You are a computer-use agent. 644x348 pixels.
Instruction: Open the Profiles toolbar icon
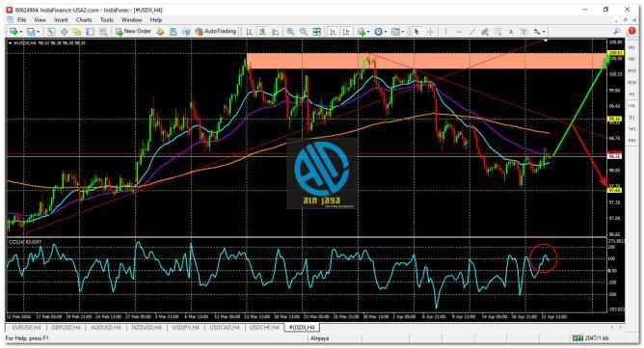[31, 32]
